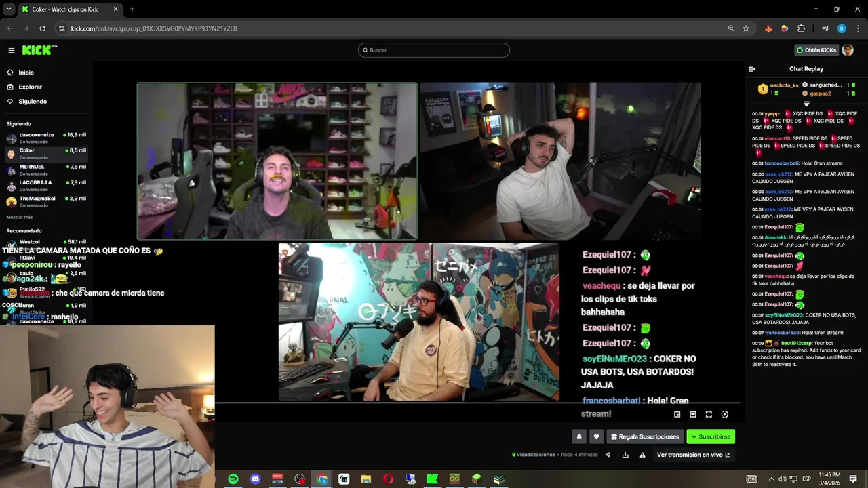The width and height of the screenshot is (868, 488).
Task: Open Westcol recommended channel
Action: pos(46,244)
